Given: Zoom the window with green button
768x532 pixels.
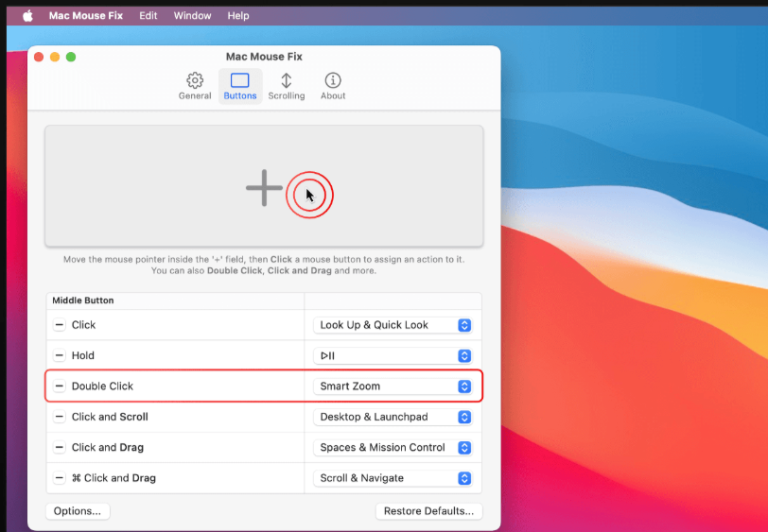Looking at the screenshot, I should coord(71,57).
